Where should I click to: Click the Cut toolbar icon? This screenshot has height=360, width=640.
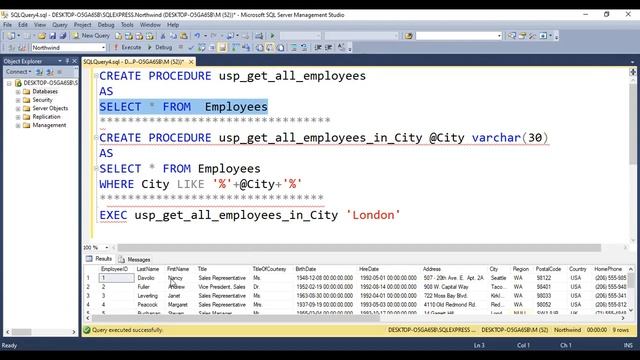pos(162,36)
